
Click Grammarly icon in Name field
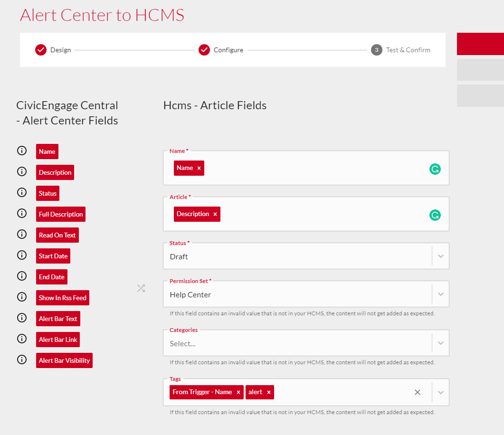(435, 169)
